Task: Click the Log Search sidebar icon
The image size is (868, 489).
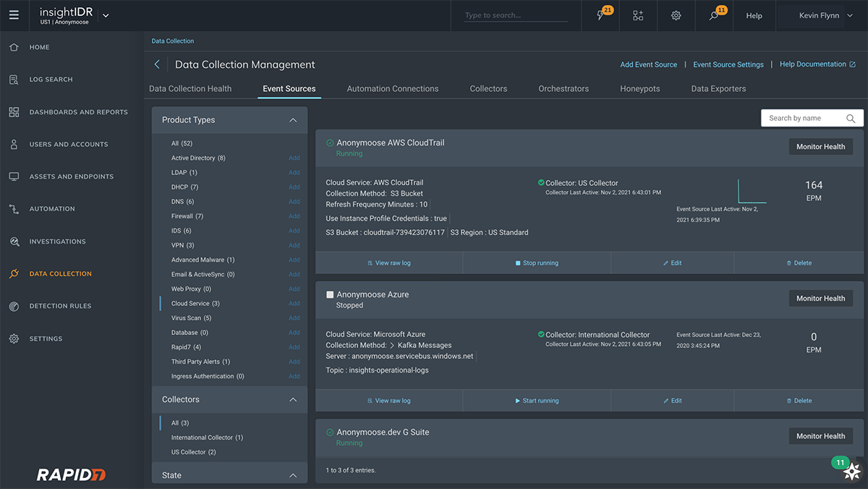Action: 14,80
